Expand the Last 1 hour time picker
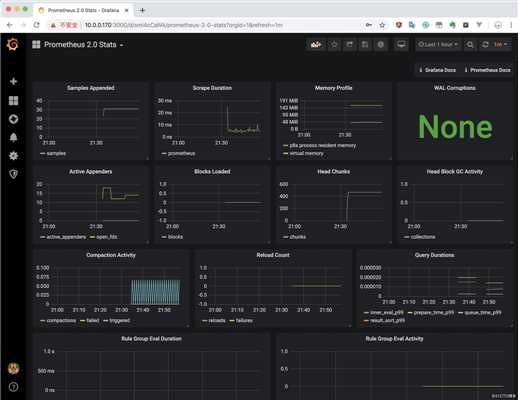Viewport: 518px width, 400px height. (438, 45)
